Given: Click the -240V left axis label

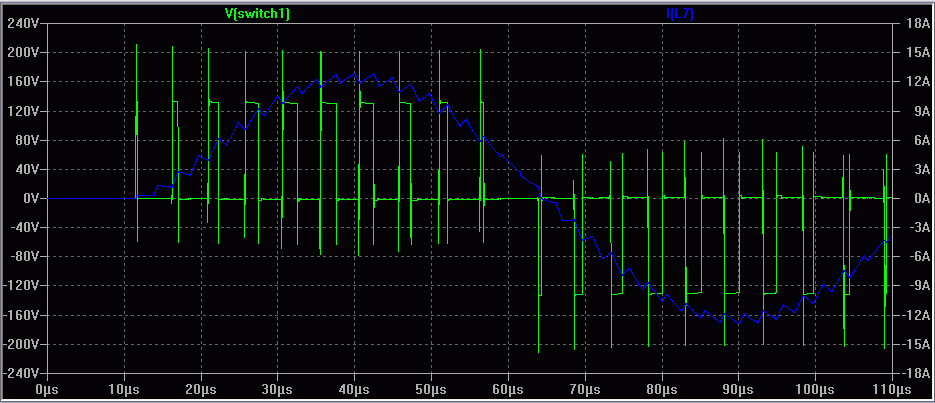Looking at the screenshot, I should [x=20, y=374].
